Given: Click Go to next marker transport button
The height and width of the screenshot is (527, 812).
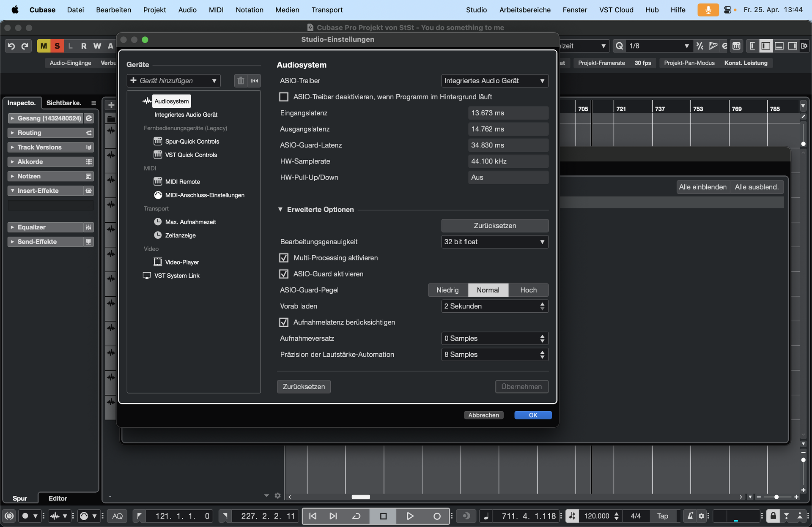Looking at the screenshot, I should point(333,516).
